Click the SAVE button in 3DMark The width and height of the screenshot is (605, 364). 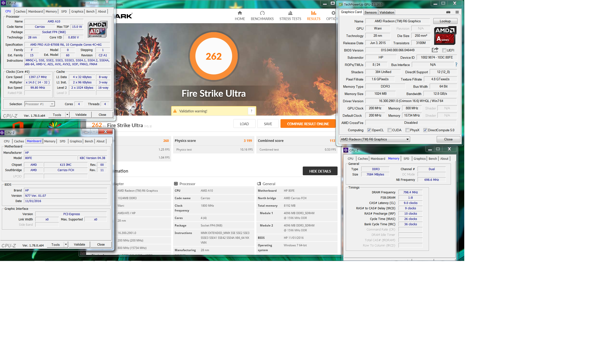click(268, 124)
